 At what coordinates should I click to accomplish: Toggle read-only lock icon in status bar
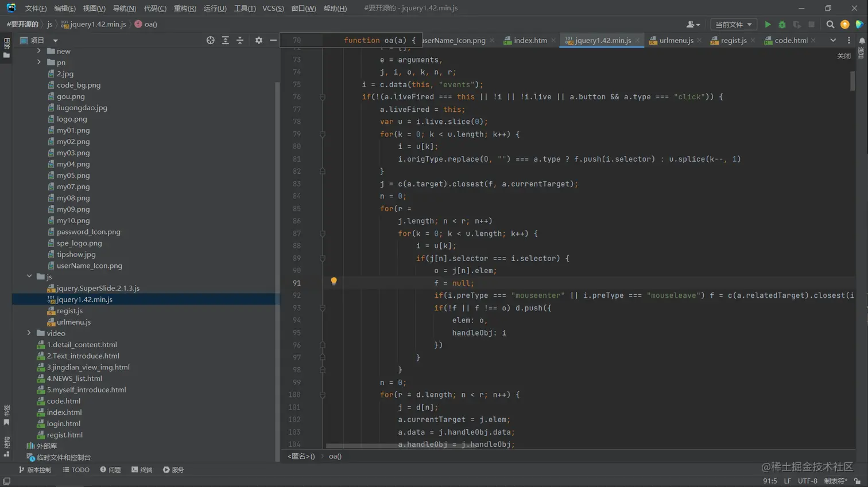point(857,481)
